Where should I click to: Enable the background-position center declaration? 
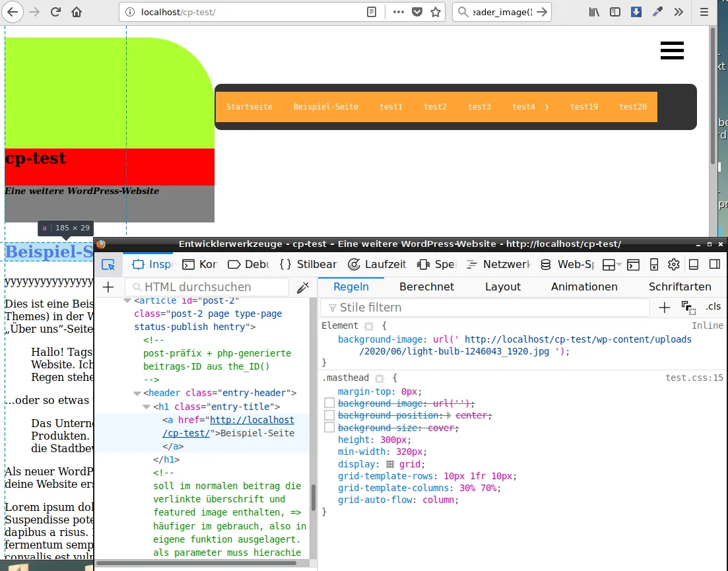[329, 415]
